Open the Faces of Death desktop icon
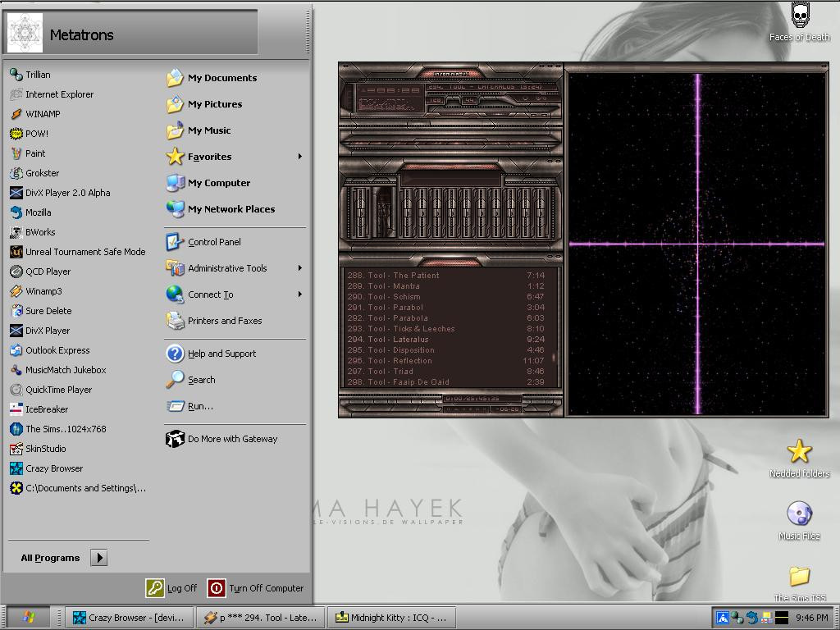The width and height of the screenshot is (840, 630). [799, 22]
